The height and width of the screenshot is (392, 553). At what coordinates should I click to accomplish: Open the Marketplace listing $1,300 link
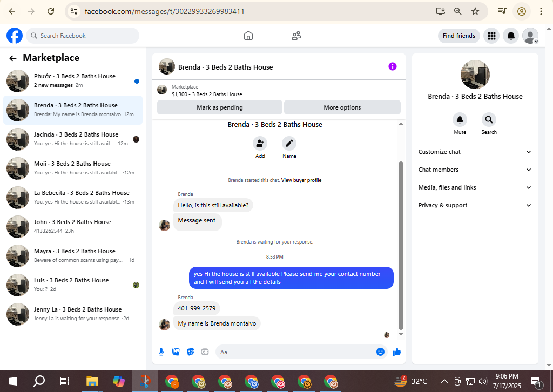(x=207, y=94)
